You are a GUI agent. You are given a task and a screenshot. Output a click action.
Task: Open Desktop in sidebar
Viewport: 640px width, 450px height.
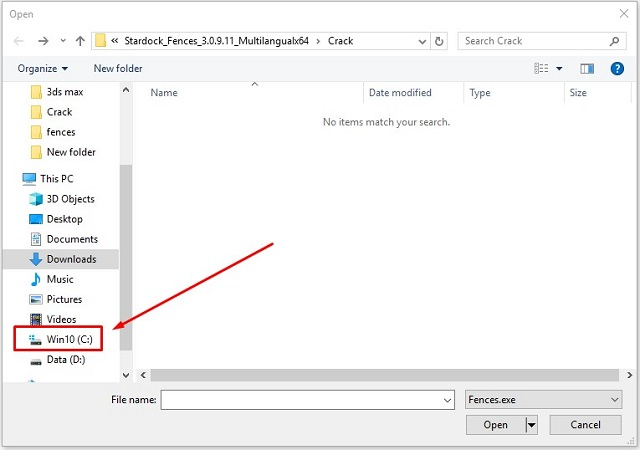[56, 219]
